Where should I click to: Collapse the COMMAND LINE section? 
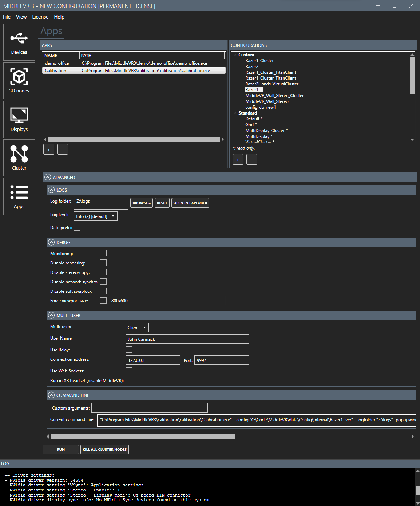51,395
